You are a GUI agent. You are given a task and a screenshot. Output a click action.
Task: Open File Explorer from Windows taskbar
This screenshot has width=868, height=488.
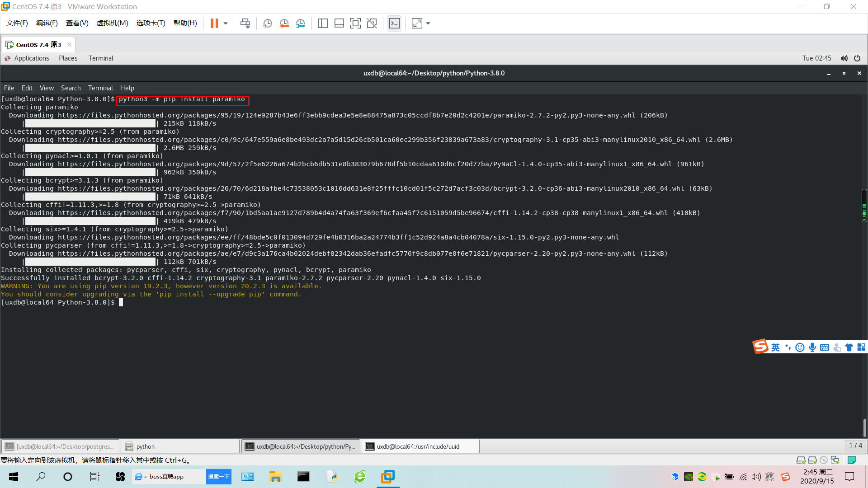point(275,477)
